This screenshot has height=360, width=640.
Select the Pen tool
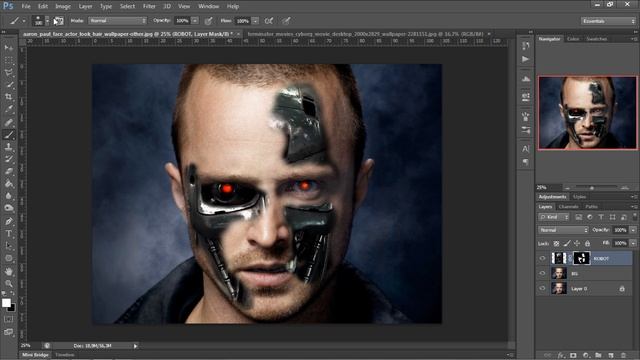click(9, 221)
